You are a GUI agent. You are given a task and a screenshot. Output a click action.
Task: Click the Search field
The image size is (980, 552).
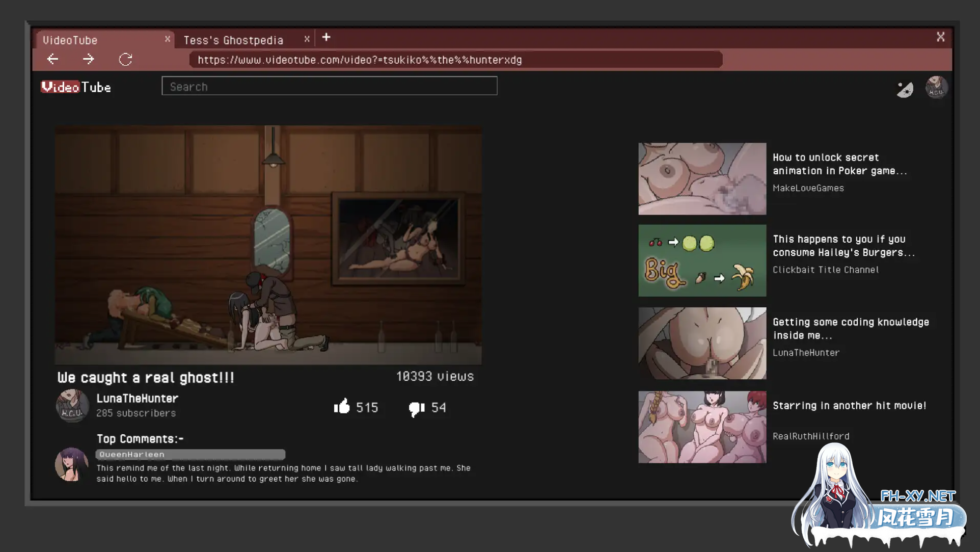(329, 86)
